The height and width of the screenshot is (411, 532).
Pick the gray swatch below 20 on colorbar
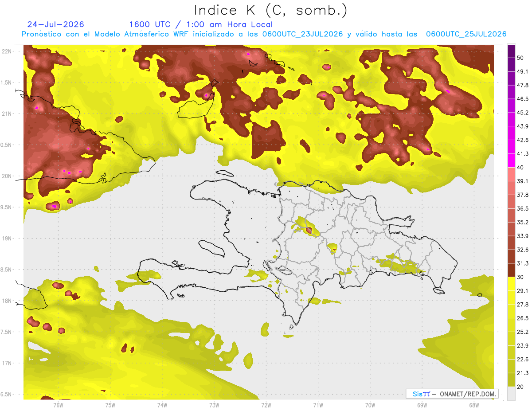pos(511,394)
